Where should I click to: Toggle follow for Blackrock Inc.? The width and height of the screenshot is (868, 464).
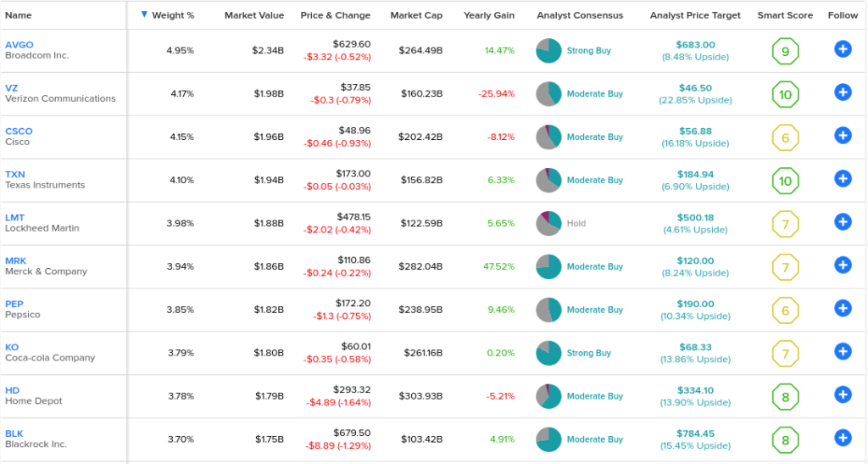(843, 438)
